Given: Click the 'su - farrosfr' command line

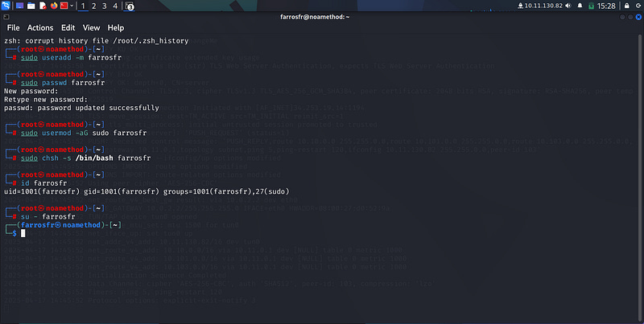Looking at the screenshot, I should pos(48,216).
